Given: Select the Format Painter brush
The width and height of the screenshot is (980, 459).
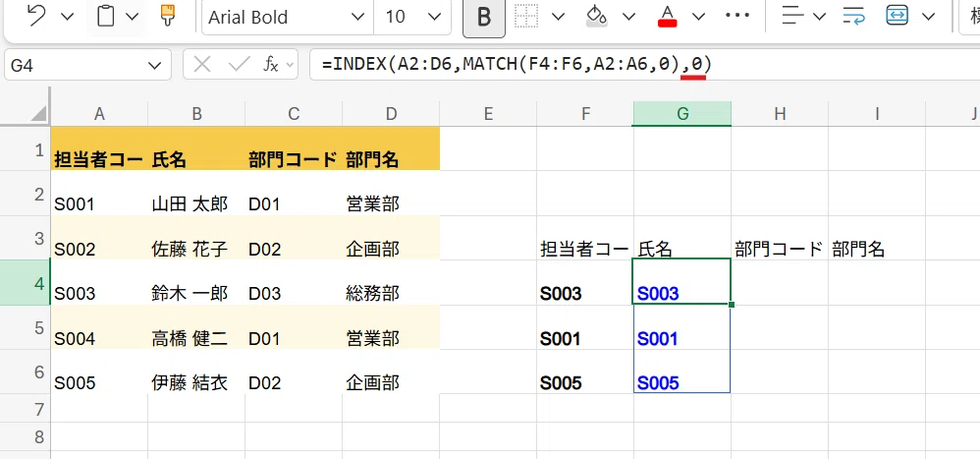Looking at the screenshot, I should [x=168, y=16].
